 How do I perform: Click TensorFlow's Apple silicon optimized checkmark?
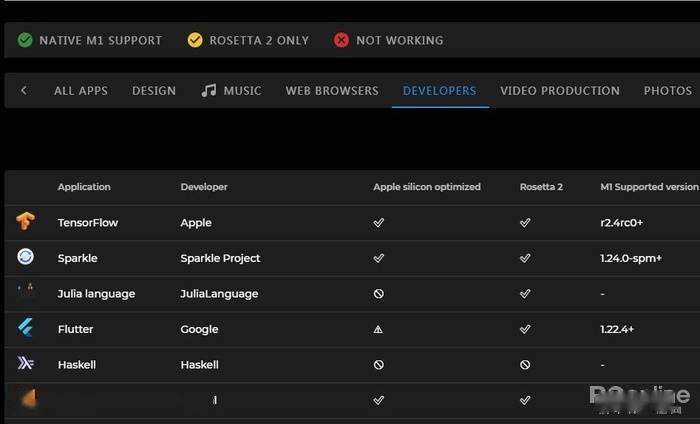[x=379, y=222]
